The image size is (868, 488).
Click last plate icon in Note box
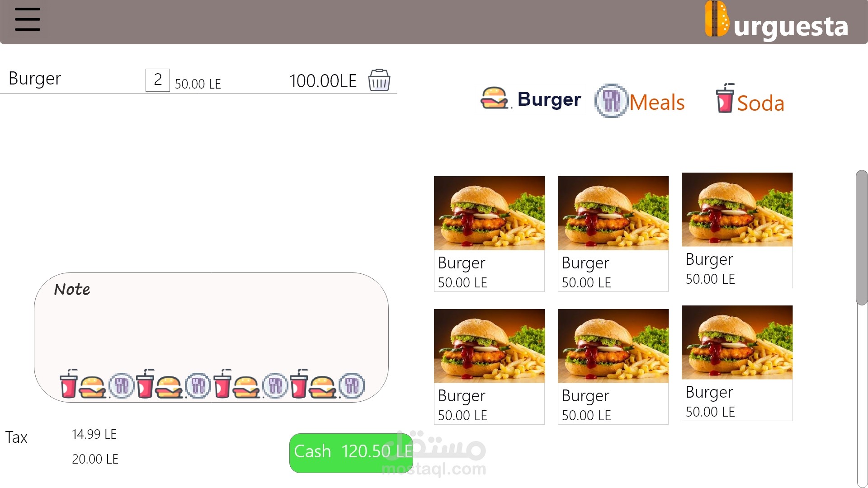click(352, 385)
